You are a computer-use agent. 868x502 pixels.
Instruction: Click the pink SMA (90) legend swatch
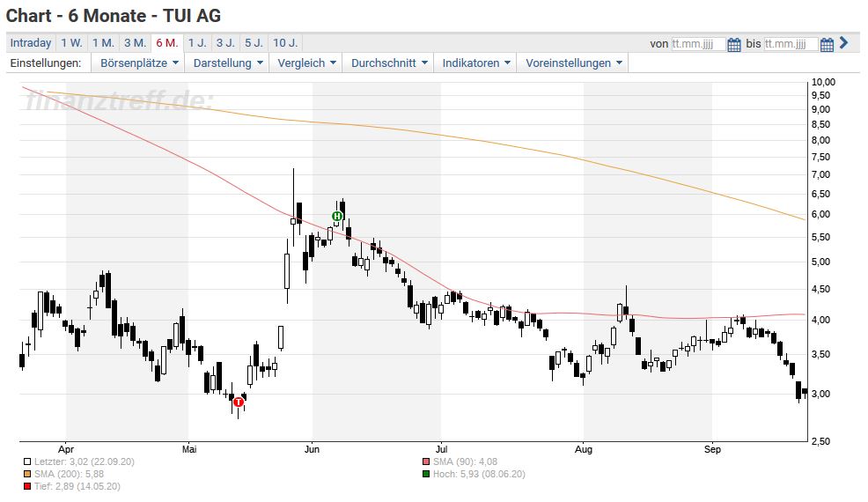tap(426, 461)
